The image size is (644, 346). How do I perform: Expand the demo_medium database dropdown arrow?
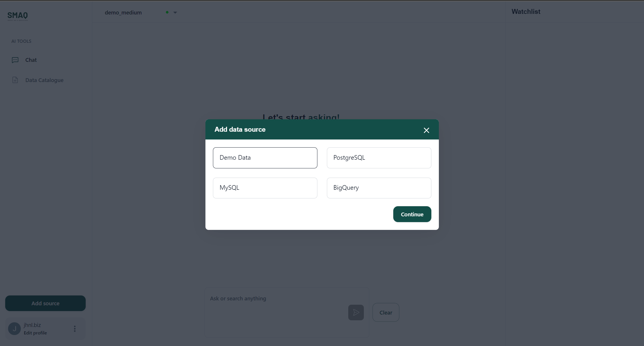coord(175,13)
